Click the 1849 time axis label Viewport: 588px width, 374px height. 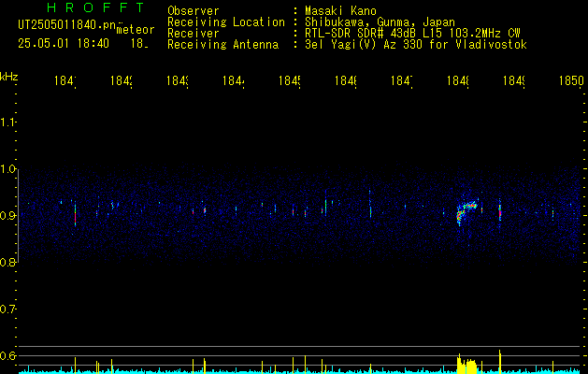(x=514, y=80)
